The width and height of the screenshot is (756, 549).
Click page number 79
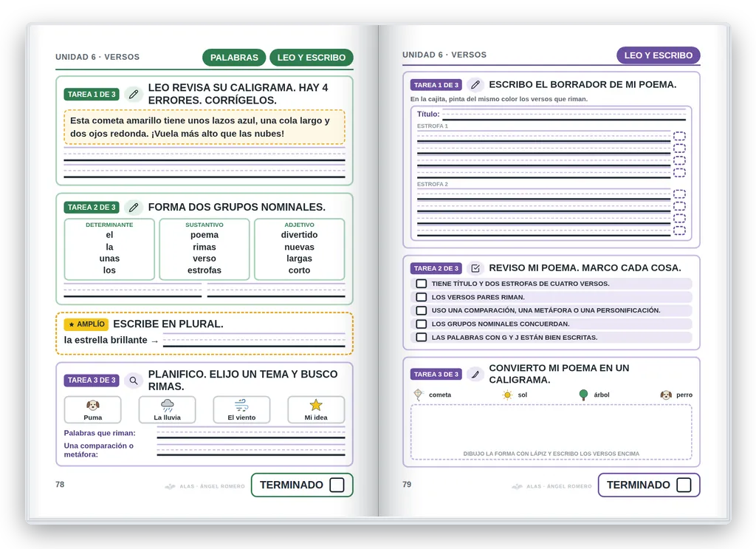pos(407,485)
